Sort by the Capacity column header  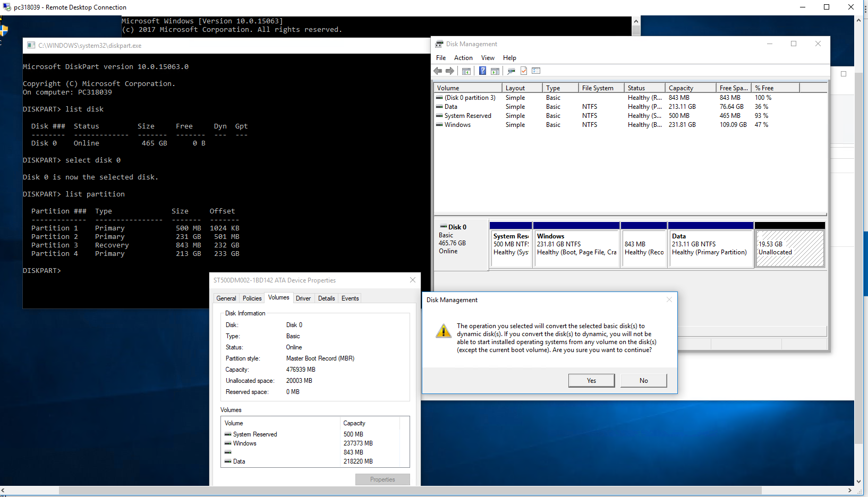tap(691, 88)
